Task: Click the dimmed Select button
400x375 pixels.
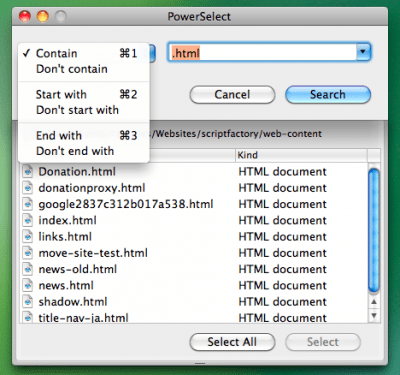Action: click(x=323, y=342)
